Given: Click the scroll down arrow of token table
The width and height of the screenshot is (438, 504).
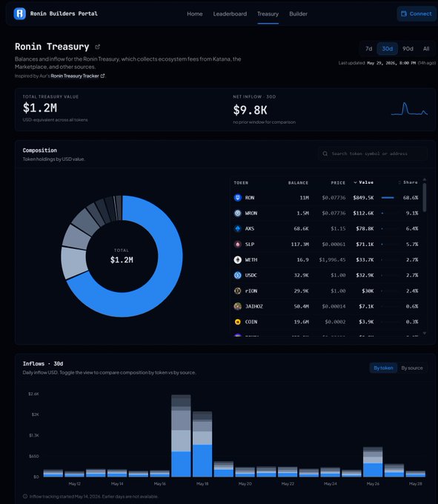Looking at the screenshot, I should pyautogui.click(x=425, y=334).
